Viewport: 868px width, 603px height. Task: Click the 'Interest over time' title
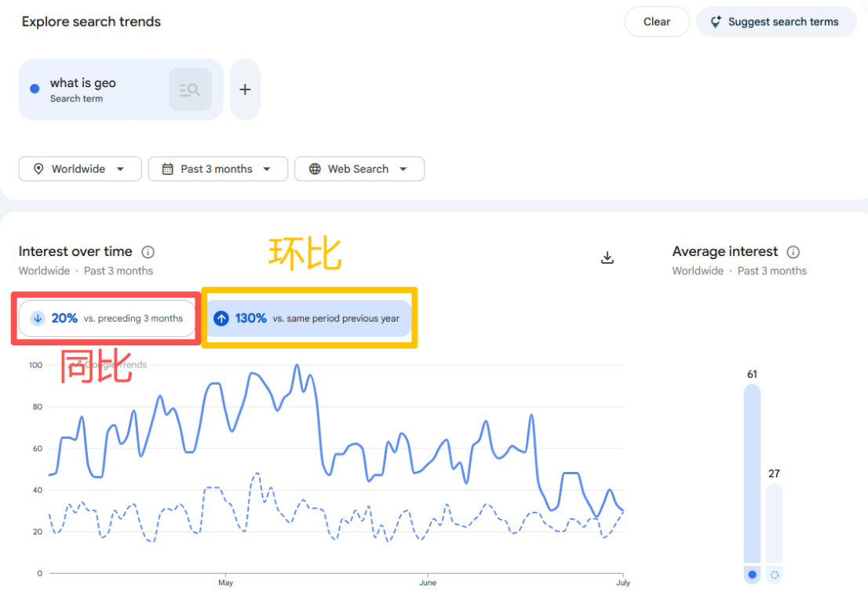75,251
